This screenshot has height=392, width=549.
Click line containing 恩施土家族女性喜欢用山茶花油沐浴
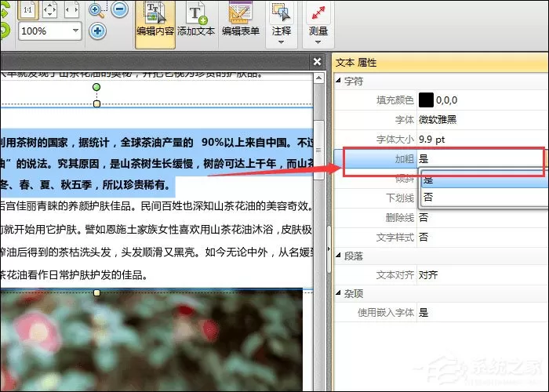[157, 230]
